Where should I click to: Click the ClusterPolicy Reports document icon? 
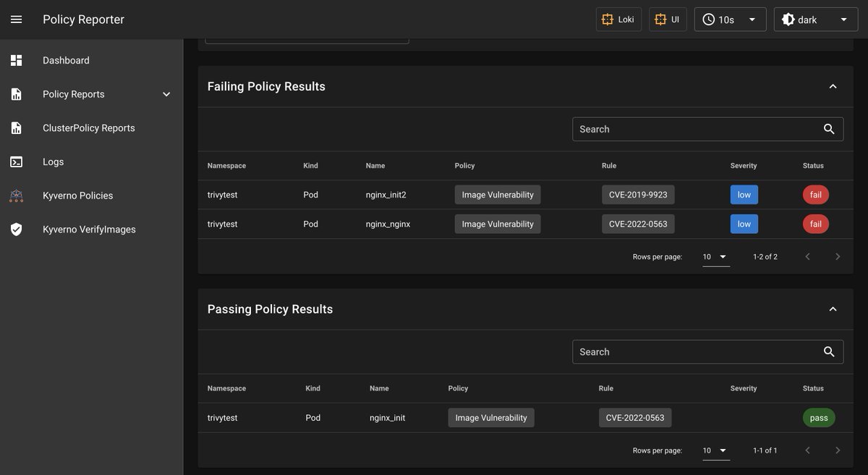pos(16,128)
